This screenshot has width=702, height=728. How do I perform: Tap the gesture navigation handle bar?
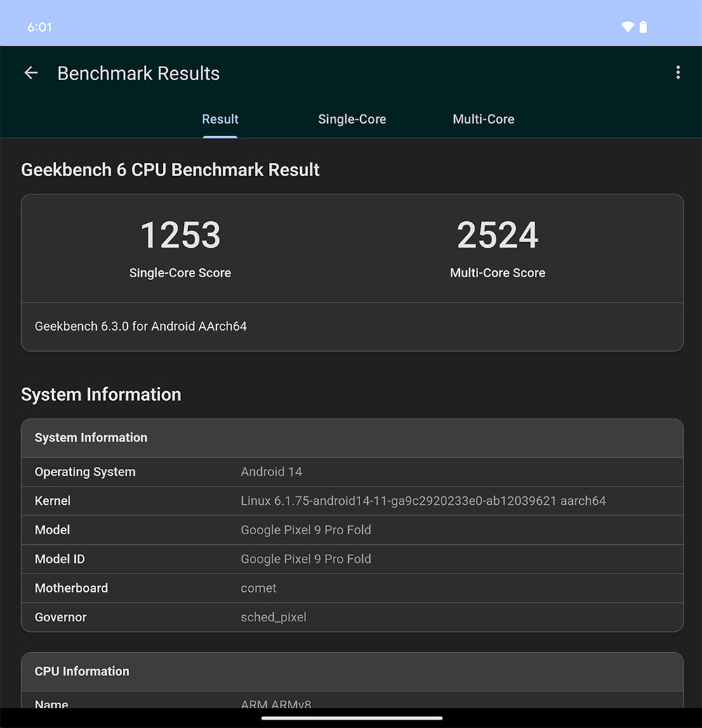pyautogui.click(x=352, y=718)
